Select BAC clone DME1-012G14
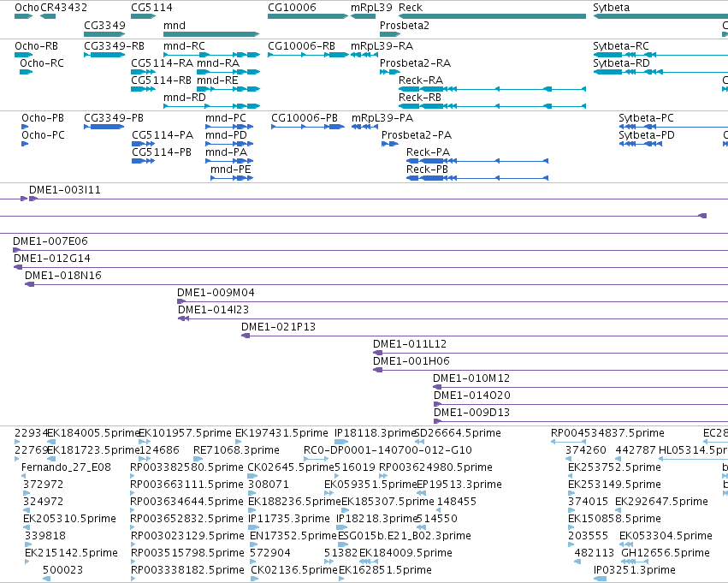 tap(371, 268)
